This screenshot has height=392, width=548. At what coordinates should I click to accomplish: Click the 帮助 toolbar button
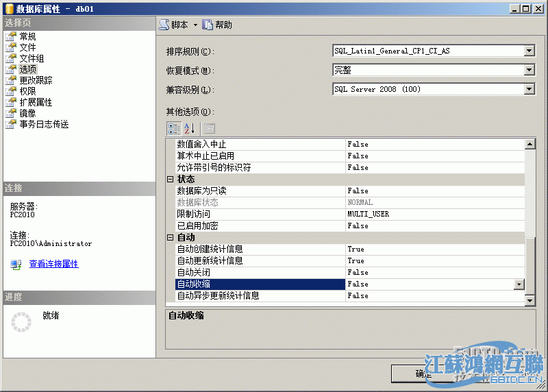[217, 25]
